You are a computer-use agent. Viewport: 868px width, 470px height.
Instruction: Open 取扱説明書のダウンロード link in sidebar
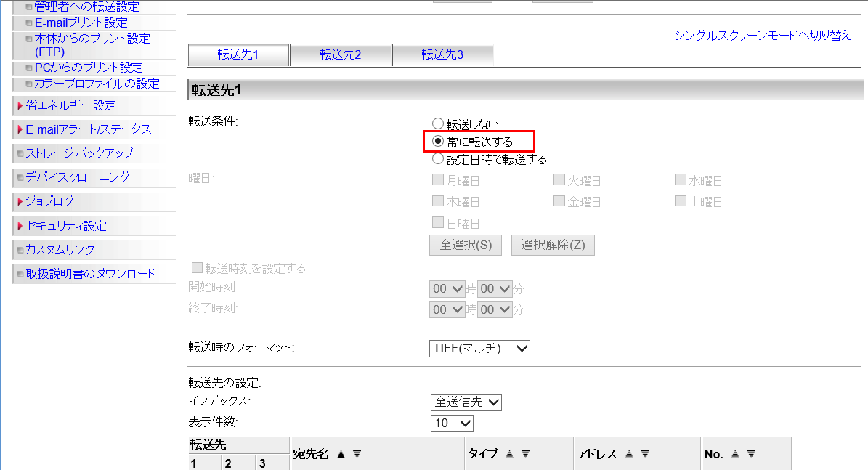click(x=90, y=273)
